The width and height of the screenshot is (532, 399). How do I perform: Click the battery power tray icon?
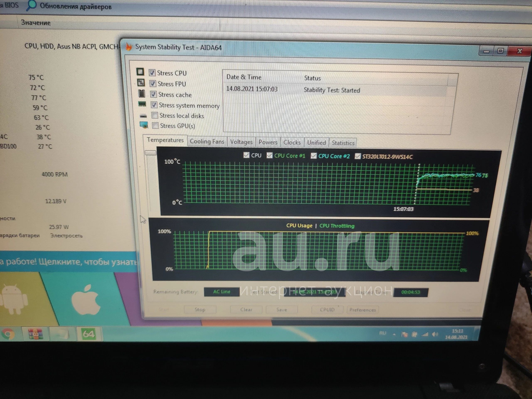[414, 334]
